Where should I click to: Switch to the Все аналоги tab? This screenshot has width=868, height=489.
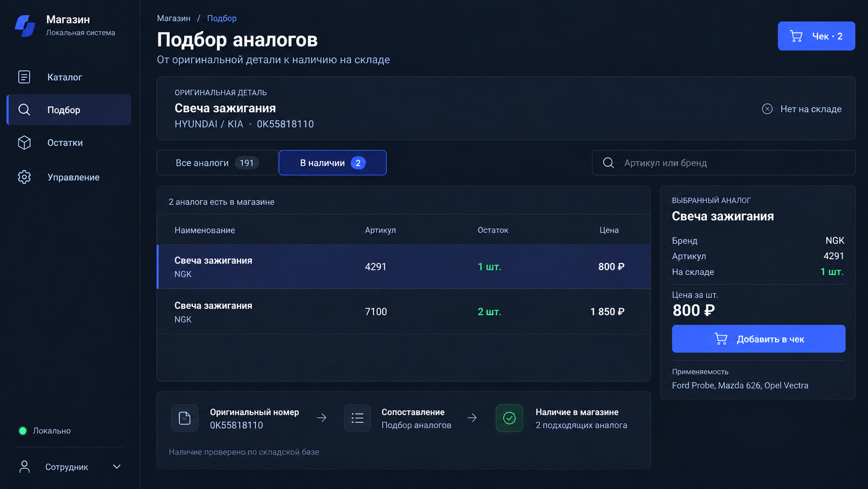click(x=217, y=163)
